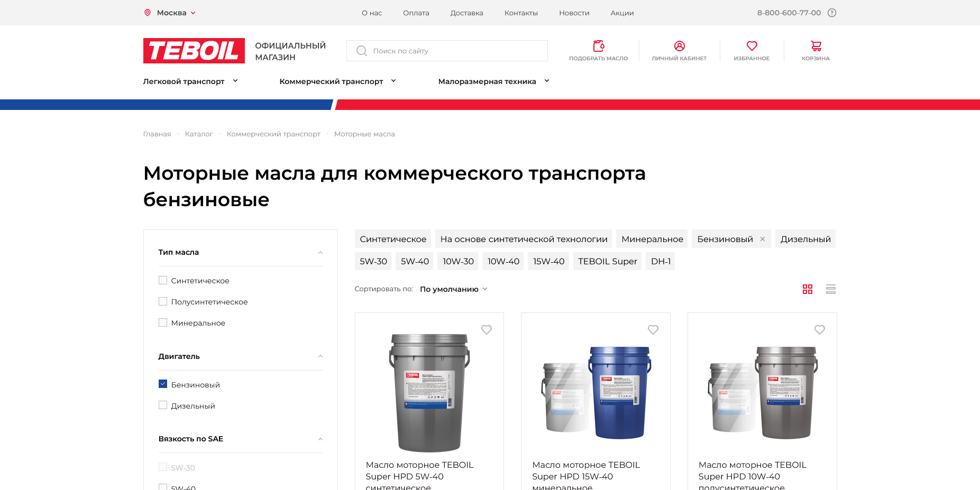Open 'Масло моторное TEBOIL Super HPD 15W-40' title
This screenshot has width=980, height=490.
click(586, 475)
